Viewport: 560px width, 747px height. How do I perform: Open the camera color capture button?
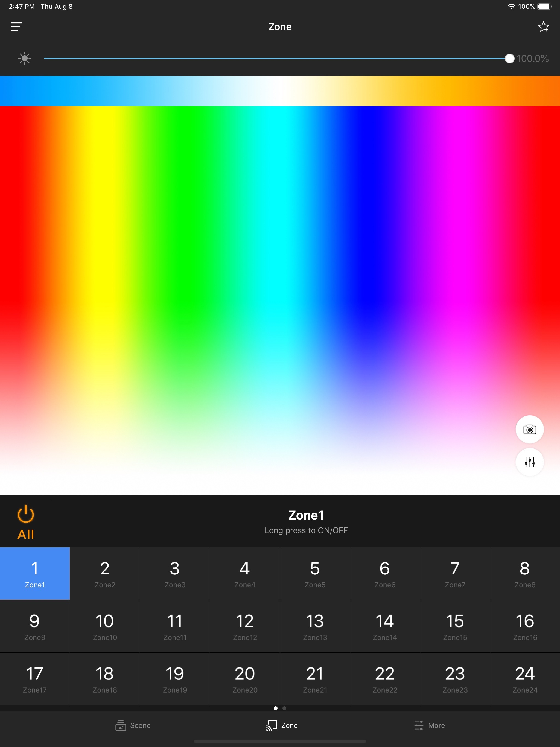(529, 429)
